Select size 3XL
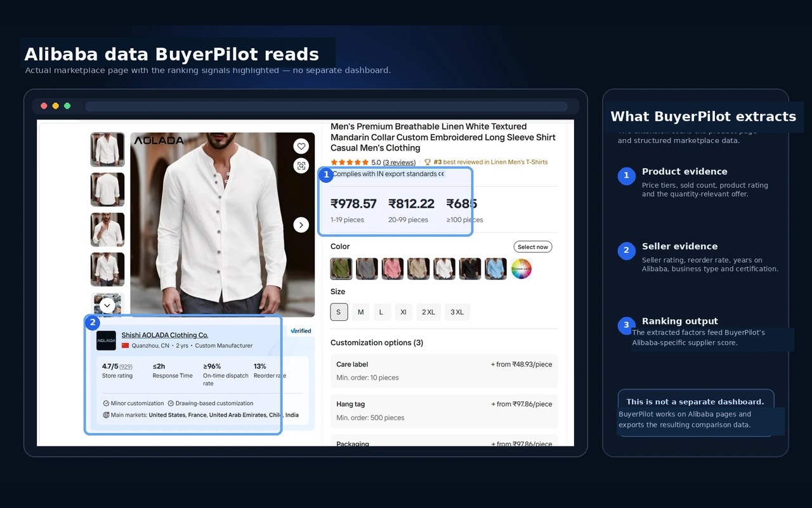 [x=457, y=312]
